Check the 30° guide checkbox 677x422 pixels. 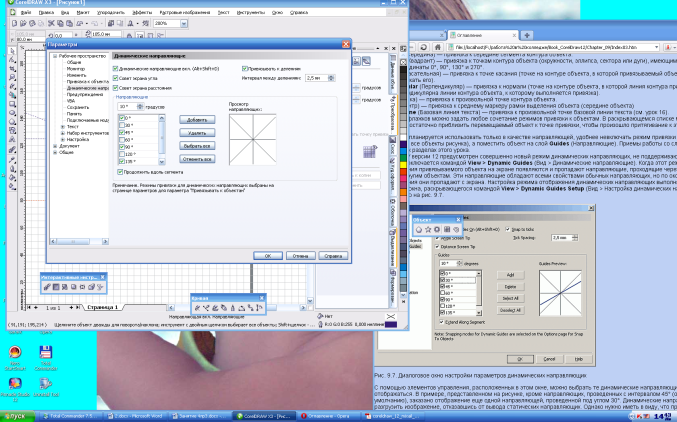(x=122, y=125)
